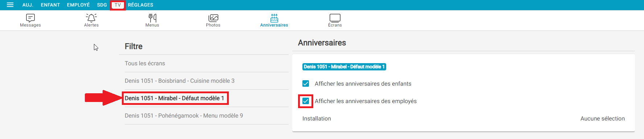Open the hamburger menu icon
The height and width of the screenshot is (139, 644).
[10, 5]
